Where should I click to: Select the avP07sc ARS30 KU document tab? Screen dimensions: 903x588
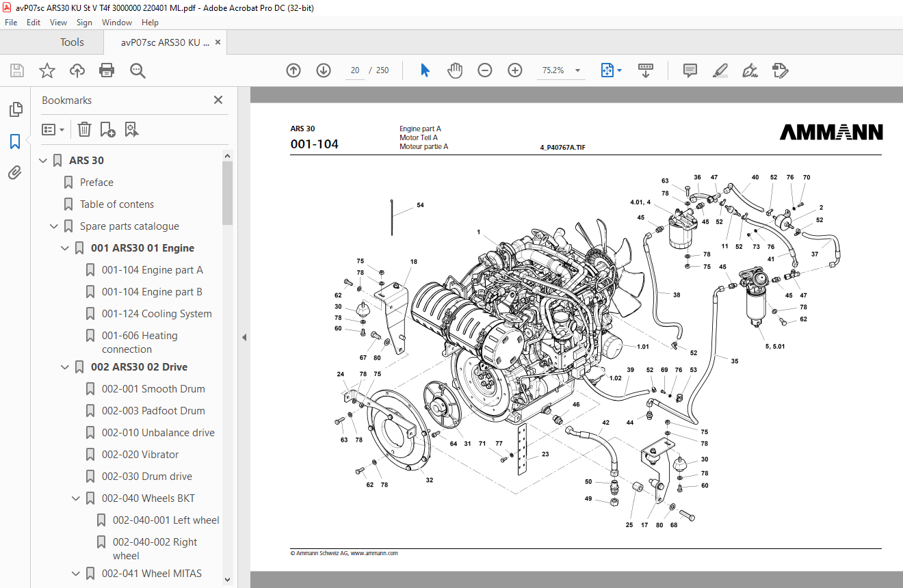pos(165,42)
